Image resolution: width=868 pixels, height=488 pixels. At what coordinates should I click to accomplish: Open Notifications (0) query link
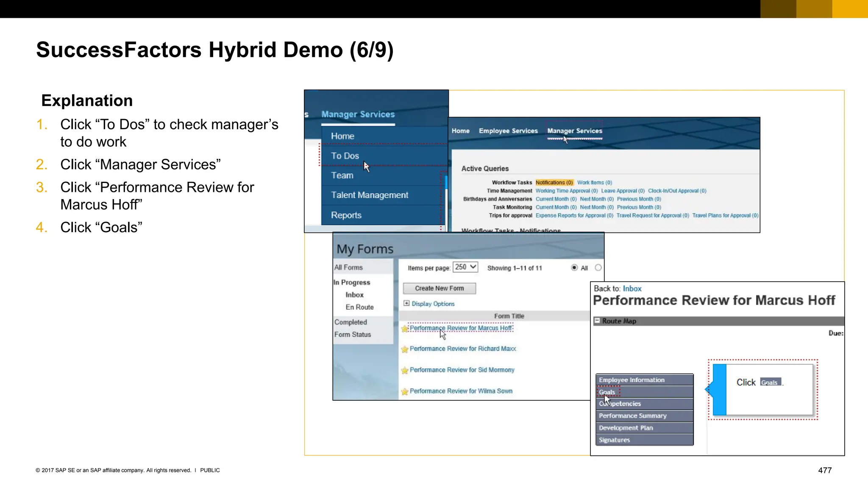554,183
